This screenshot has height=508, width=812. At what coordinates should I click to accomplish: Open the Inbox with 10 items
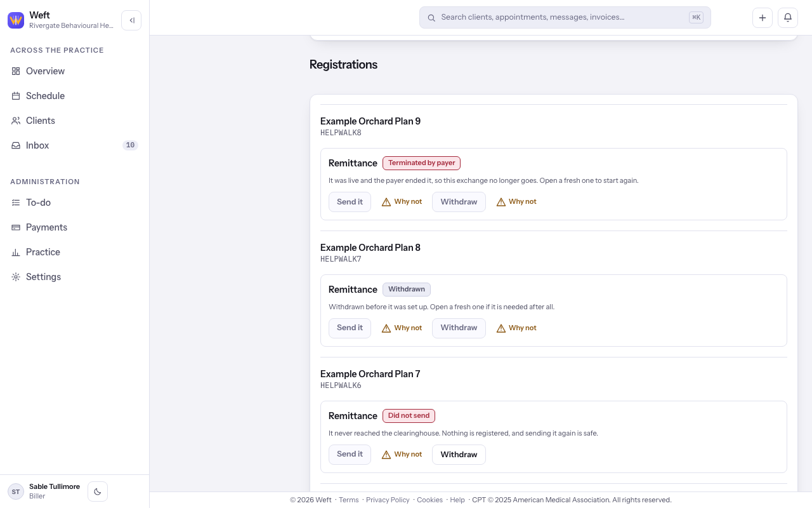[x=75, y=145]
